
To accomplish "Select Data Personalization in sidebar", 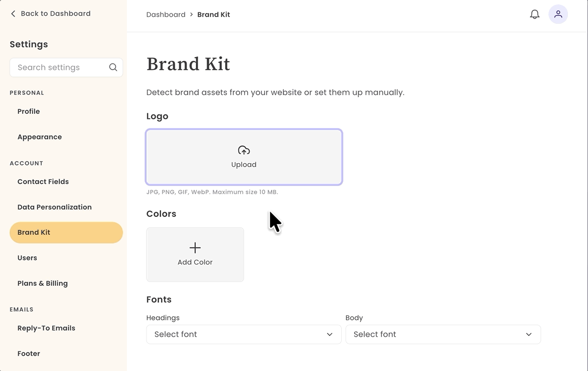I will [54, 207].
